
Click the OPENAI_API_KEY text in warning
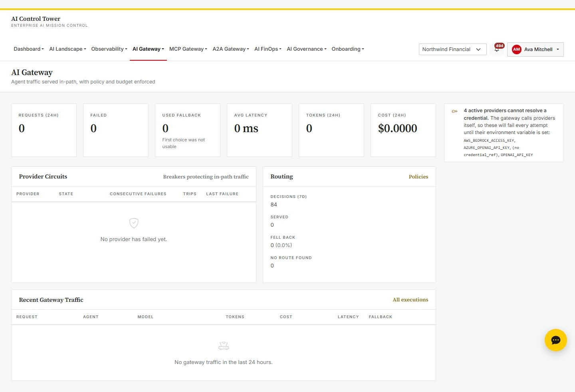click(517, 155)
